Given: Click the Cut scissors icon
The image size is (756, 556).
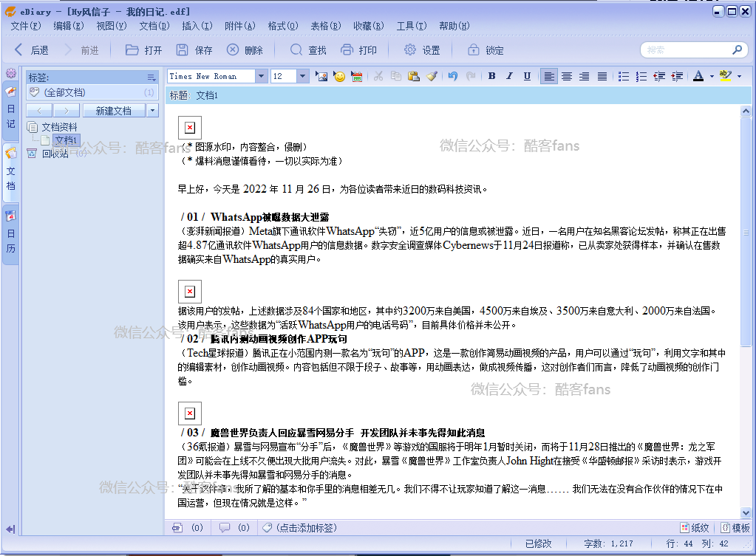Looking at the screenshot, I should click(x=378, y=76).
